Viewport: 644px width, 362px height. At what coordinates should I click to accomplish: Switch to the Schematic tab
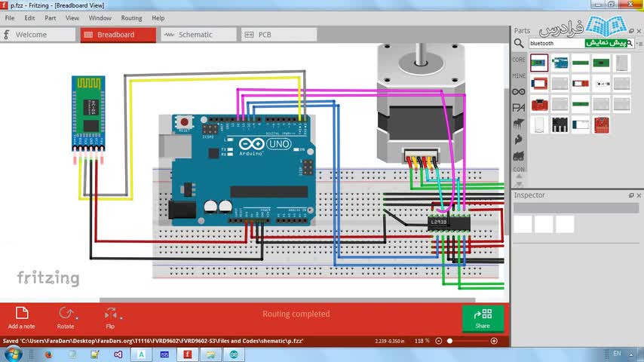(199, 35)
